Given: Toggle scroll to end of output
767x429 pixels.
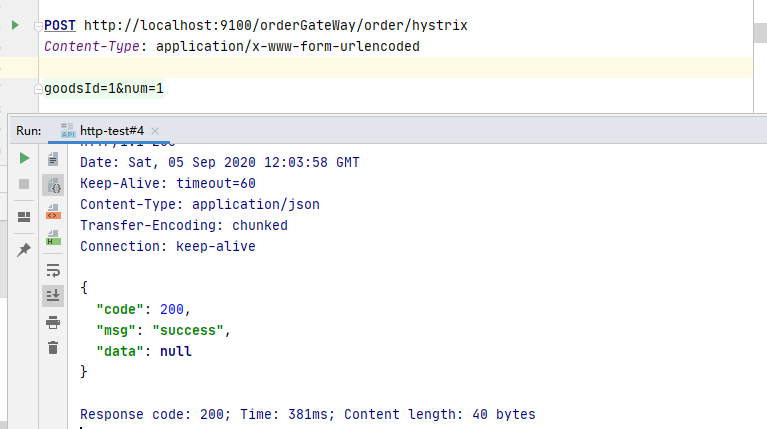Looking at the screenshot, I should [53, 295].
